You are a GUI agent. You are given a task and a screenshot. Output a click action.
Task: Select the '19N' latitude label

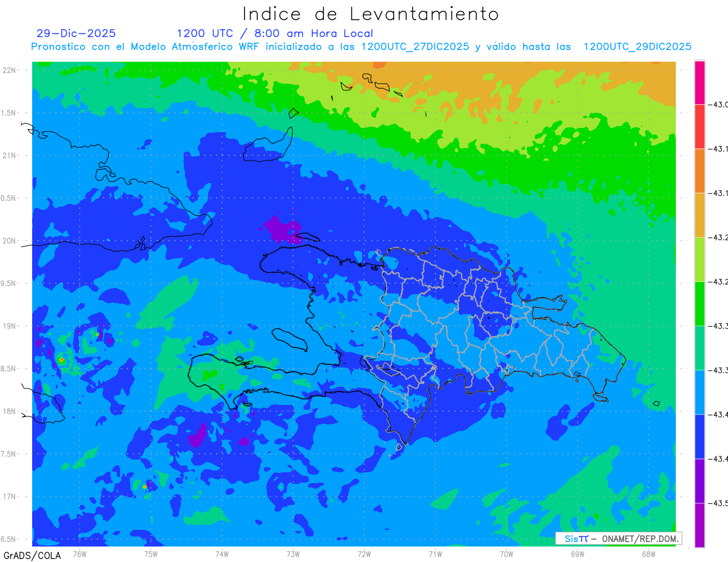coord(10,326)
